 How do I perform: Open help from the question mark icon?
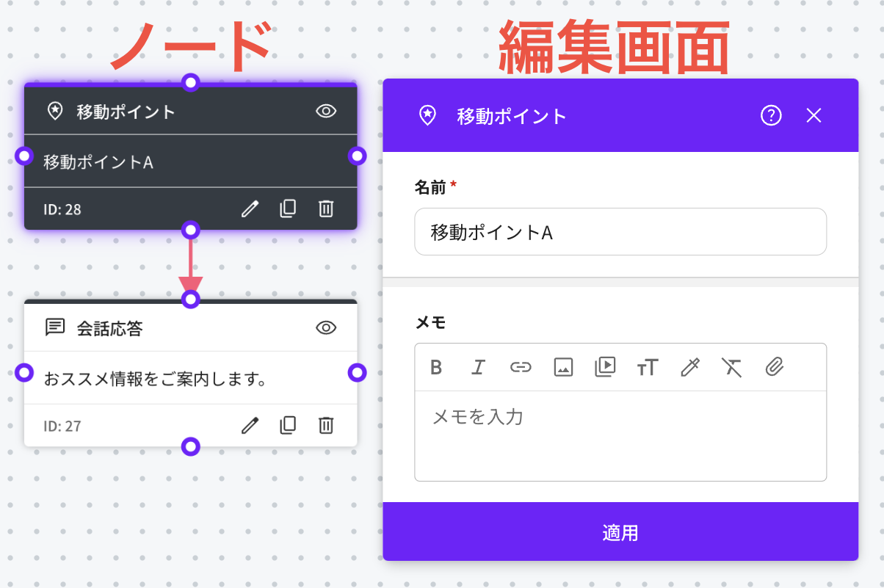tap(771, 115)
